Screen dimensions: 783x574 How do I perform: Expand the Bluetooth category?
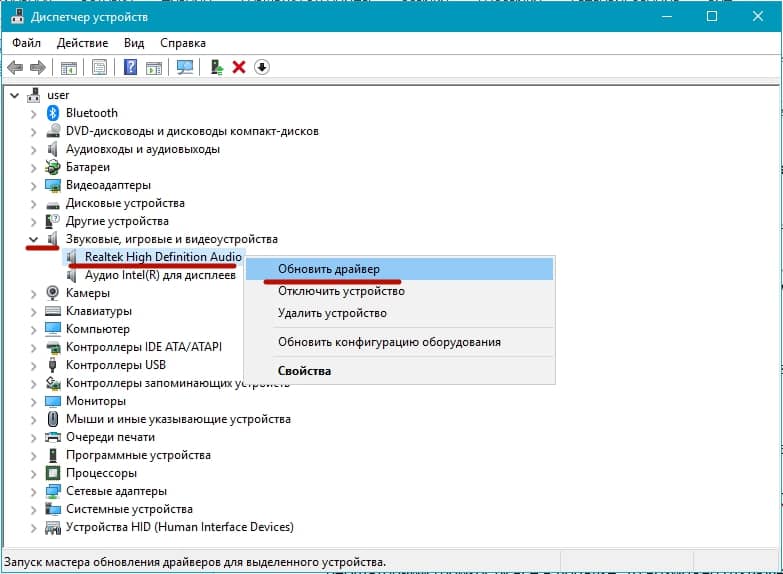pos(33,114)
